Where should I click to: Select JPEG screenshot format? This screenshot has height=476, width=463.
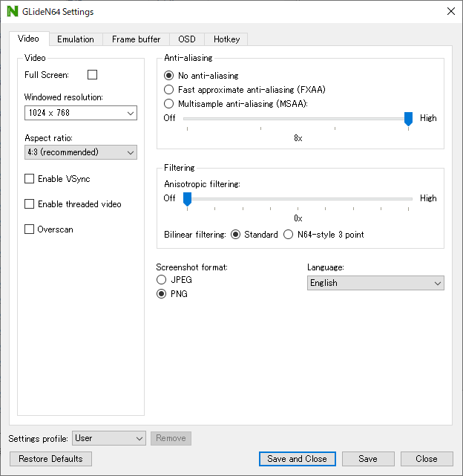coord(162,280)
